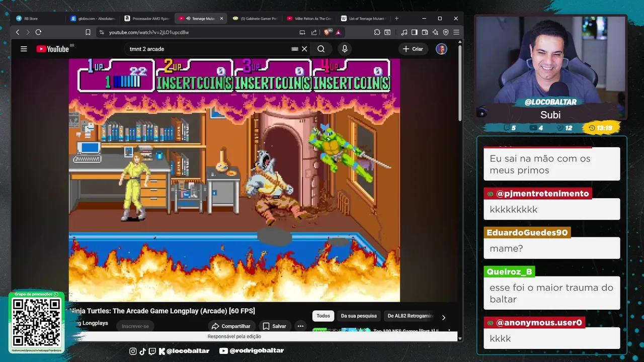Open the cast/screen mirroring icon in address bar
644x362 pixels.
302,32
